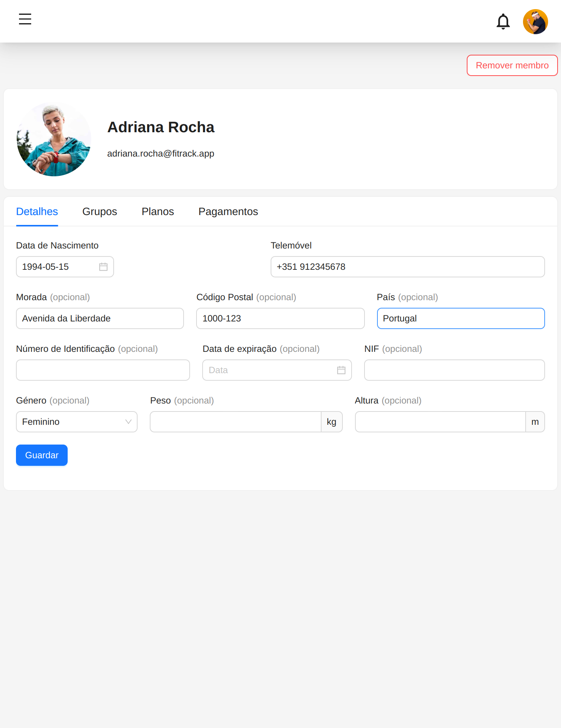Click the Remover membro button
The image size is (561, 728).
pos(512,65)
